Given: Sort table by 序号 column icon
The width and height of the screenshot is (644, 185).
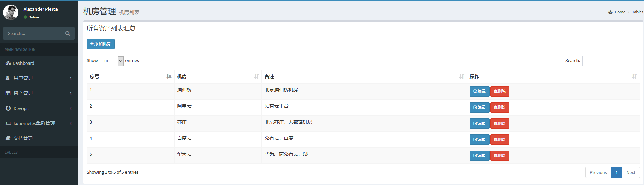Looking at the screenshot, I should pos(169,76).
